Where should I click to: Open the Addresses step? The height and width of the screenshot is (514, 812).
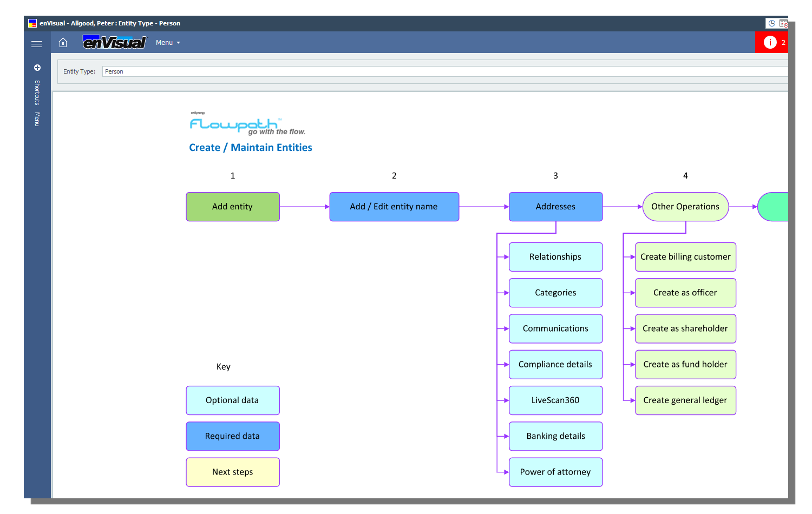pyautogui.click(x=555, y=207)
